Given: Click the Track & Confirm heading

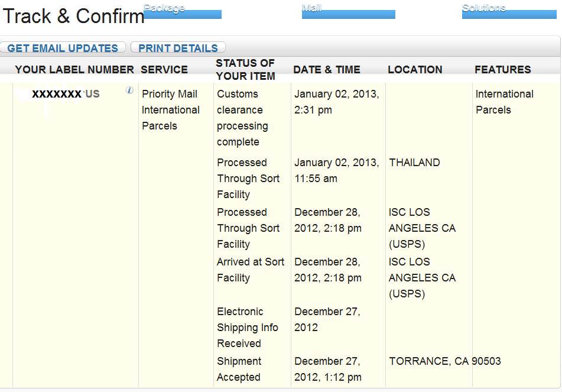Looking at the screenshot, I should [x=73, y=16].
